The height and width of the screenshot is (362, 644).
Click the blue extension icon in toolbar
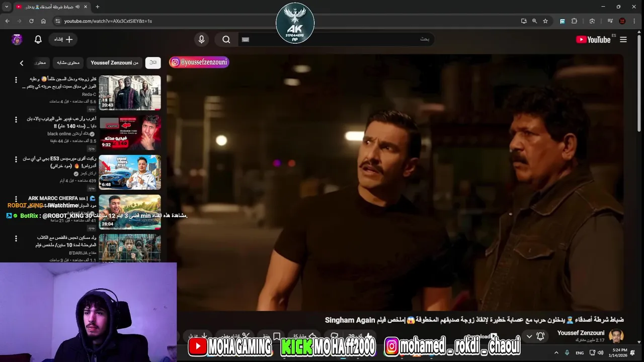(x=562, y=21)
